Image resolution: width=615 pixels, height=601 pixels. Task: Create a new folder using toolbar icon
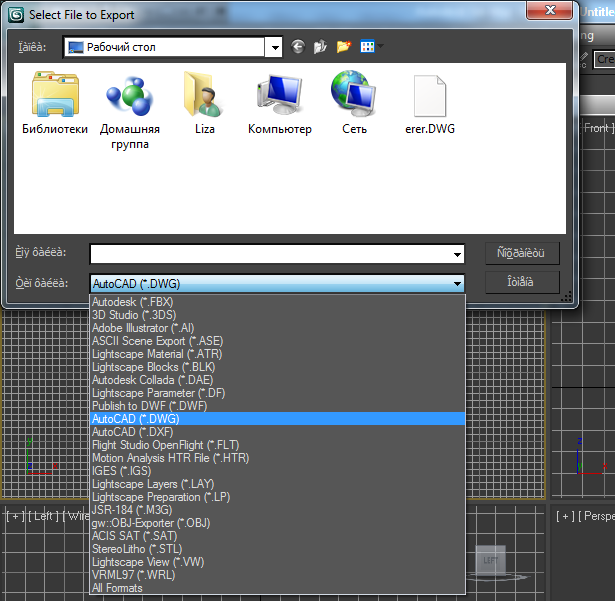pos(344,47)
